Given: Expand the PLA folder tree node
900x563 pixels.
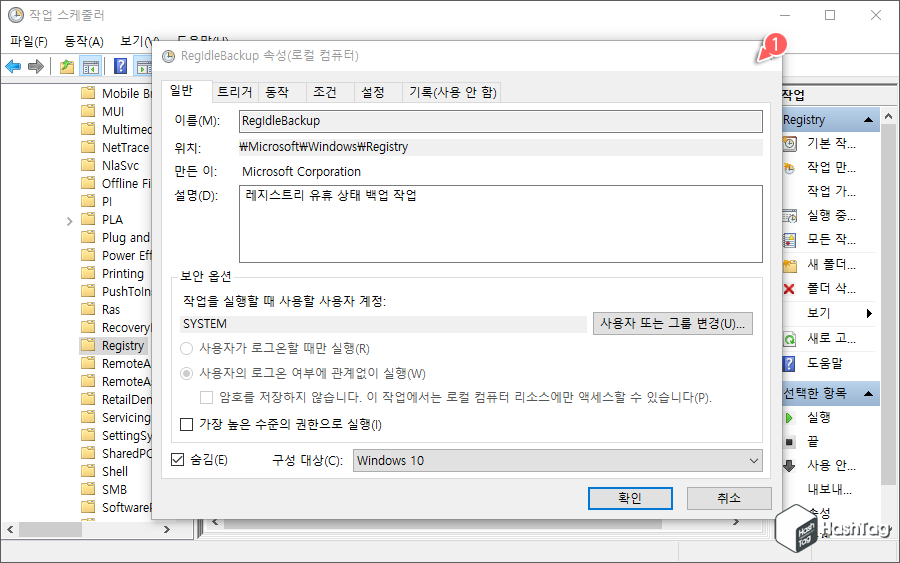Looking at the screenshot, I should click(x=69, y=220).
